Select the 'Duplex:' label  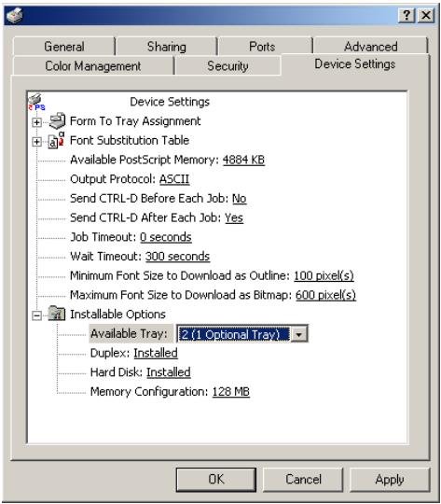point(110,353)
